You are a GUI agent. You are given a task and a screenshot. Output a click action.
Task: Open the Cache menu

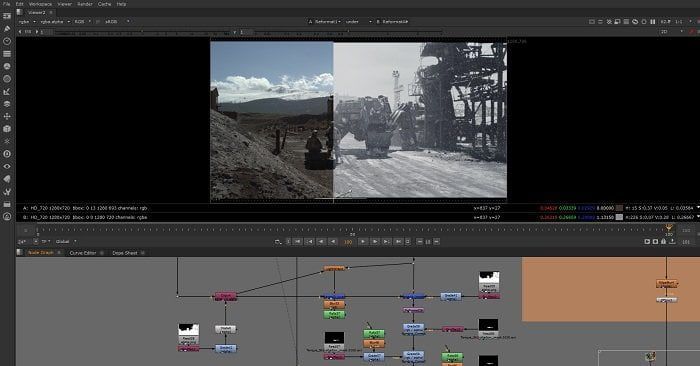coord(104,4)
